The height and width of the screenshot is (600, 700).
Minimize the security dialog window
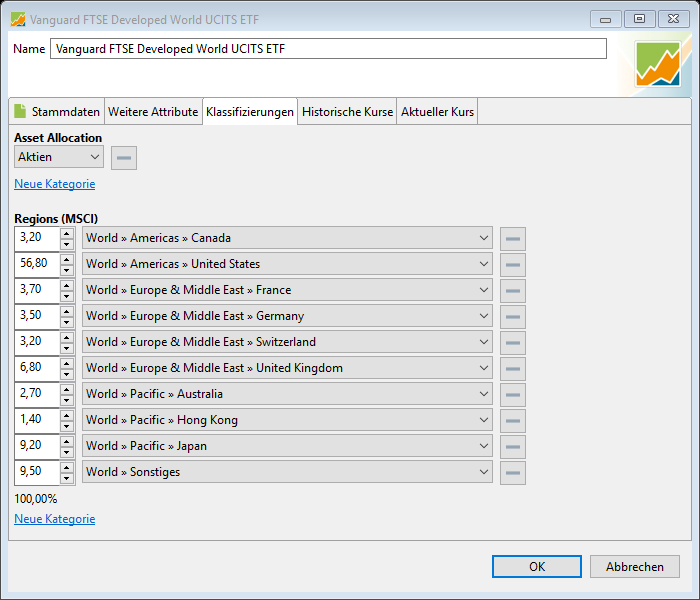[x=605, y=19]
